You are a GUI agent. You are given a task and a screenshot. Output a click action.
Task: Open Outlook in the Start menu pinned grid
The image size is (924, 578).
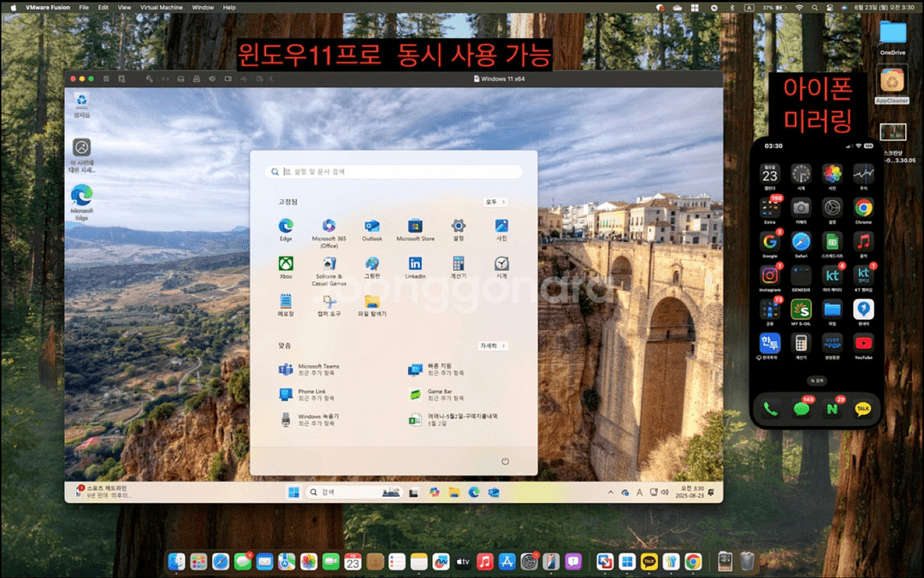click(x=372, y=229)
